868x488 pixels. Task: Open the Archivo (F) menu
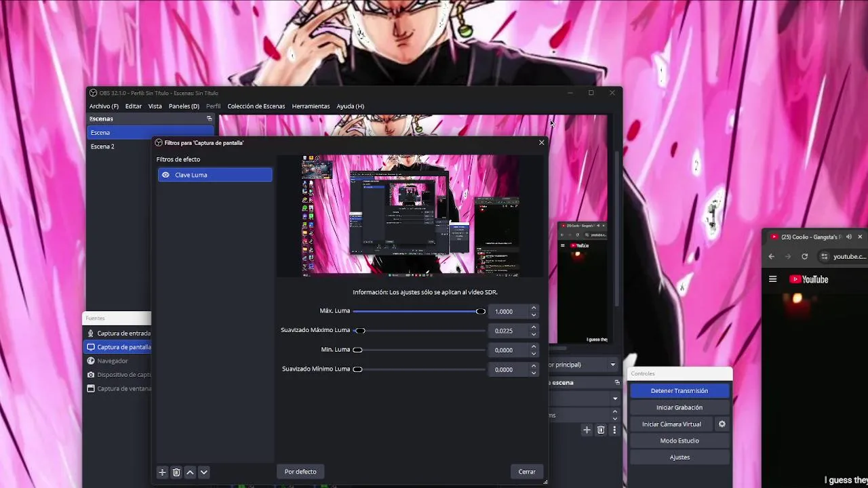(x=104, y=106)
